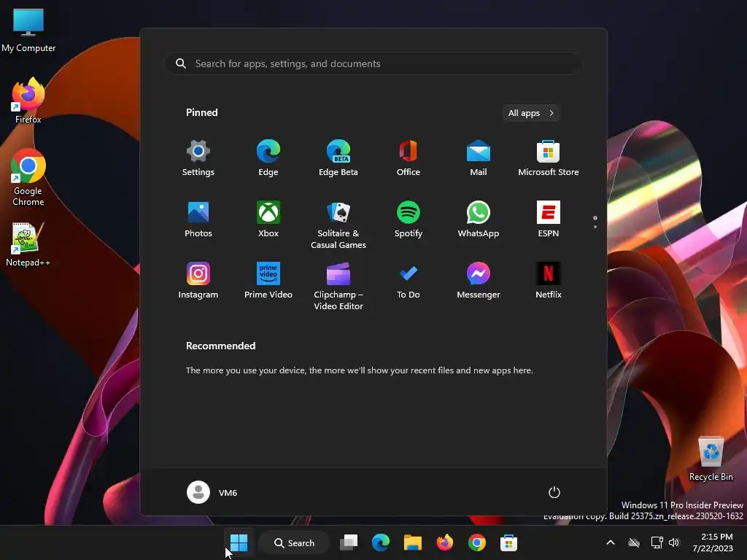Open network status tray icon
The image size is (747, 560).
click(657, 542)
